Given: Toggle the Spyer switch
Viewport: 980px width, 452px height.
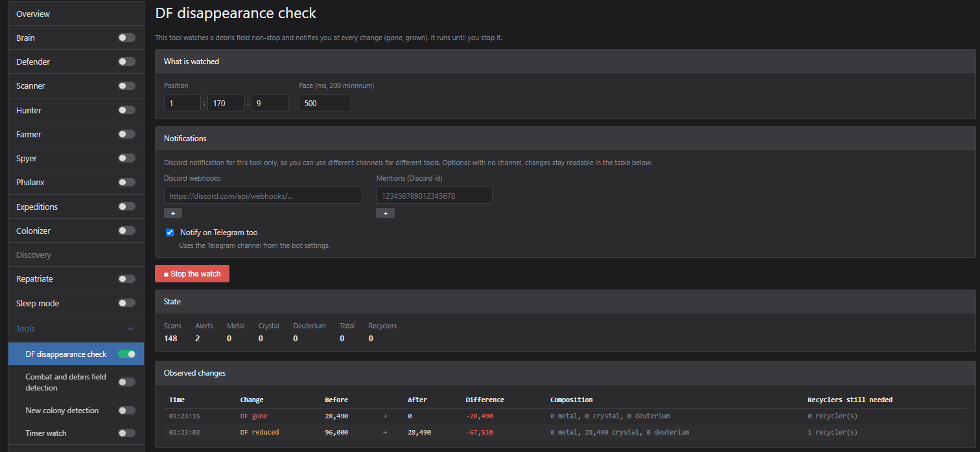Looking at the screenshot, I should [x=127, y=158].
